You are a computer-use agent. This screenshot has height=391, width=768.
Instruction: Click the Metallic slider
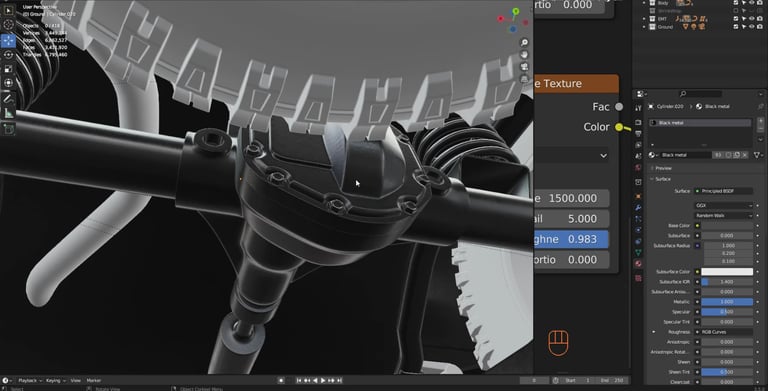click(x=727, y=302)
